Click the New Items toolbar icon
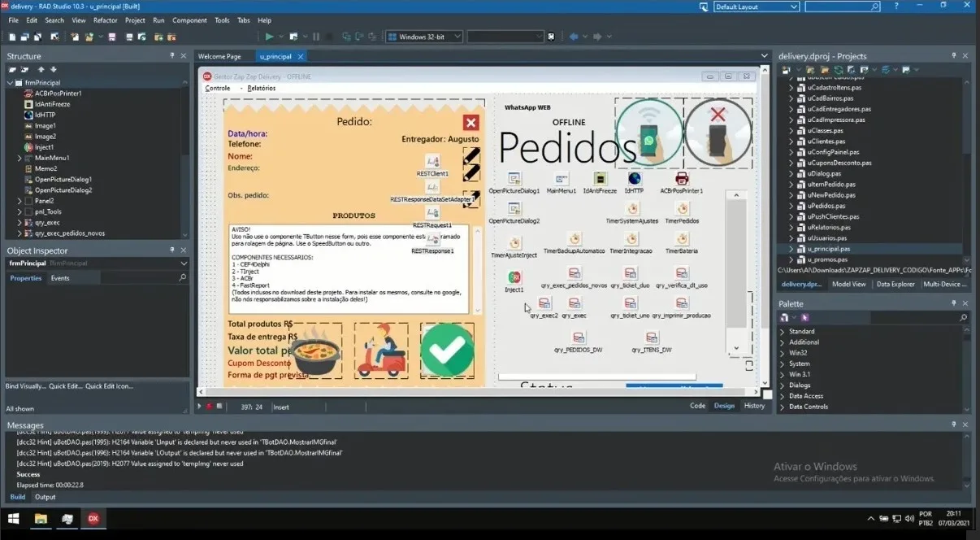Image resolution: width=980 pixels, height=540 pixels. pos(75,37)
